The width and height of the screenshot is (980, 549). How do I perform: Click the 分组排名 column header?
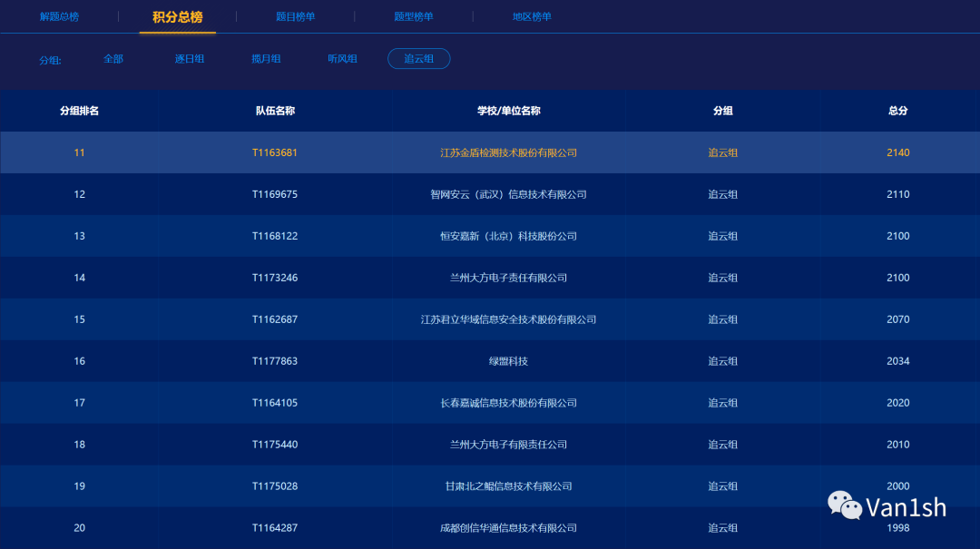[x=79, y=111]
